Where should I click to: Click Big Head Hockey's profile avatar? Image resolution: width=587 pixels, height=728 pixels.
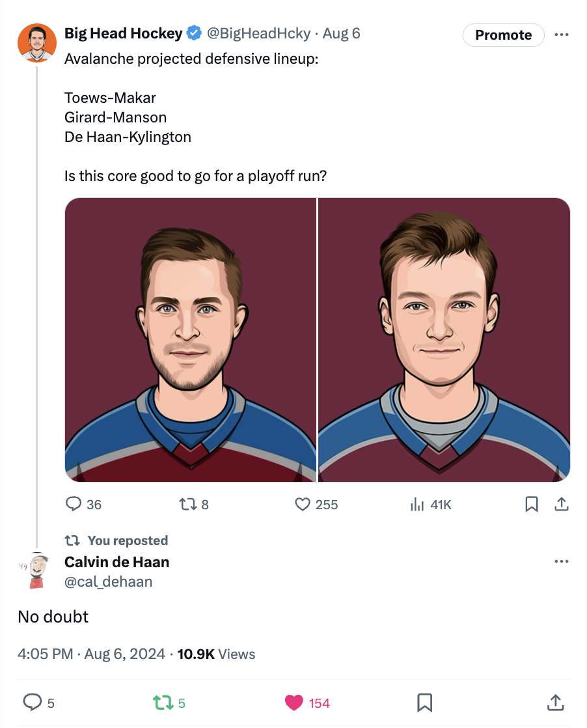(x=36, y=42)
